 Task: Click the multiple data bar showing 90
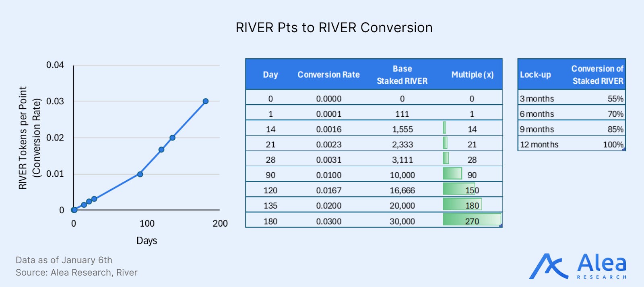pos(452,173)
